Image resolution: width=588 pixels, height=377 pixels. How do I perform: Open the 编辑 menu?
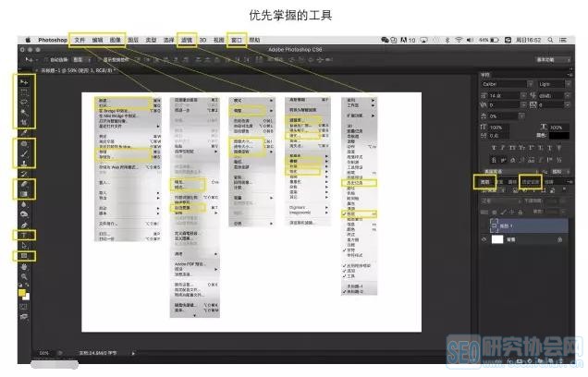(x=97, y=40)
